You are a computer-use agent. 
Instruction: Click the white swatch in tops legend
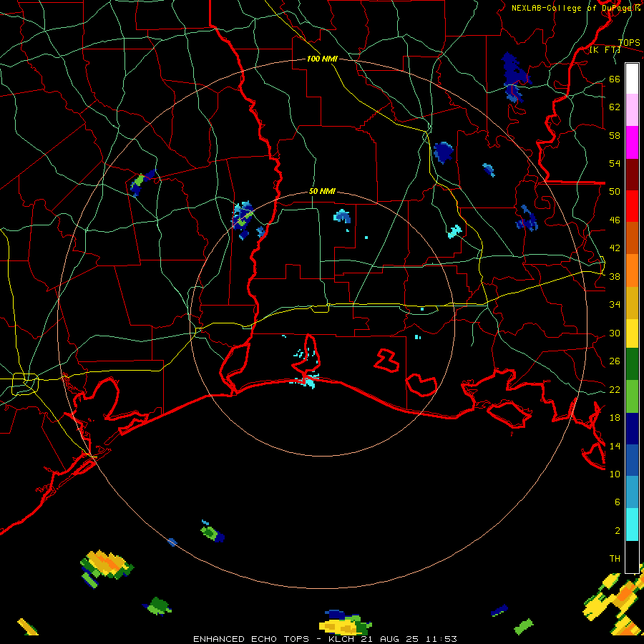(632, 79)
